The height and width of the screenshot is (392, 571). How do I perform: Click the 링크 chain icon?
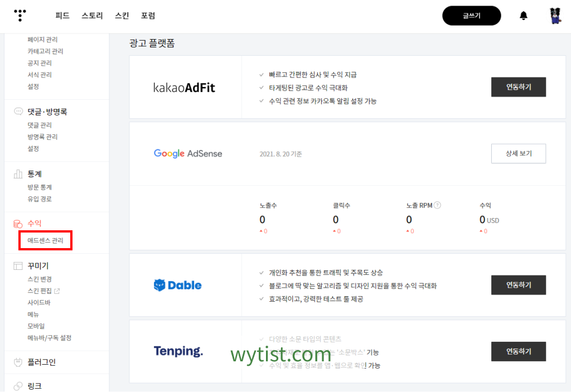pyautogui.click(x=18, y=386)
